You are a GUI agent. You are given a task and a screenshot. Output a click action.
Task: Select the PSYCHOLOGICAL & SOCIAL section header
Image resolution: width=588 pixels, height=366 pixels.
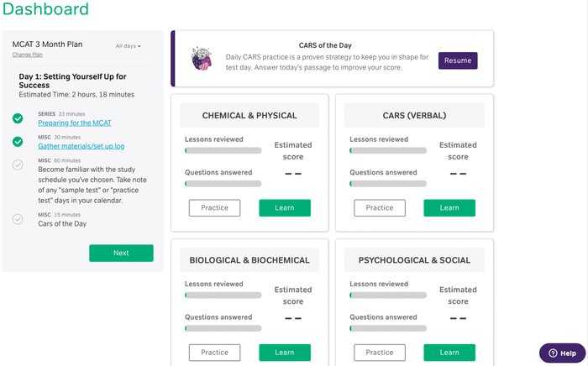414,260
